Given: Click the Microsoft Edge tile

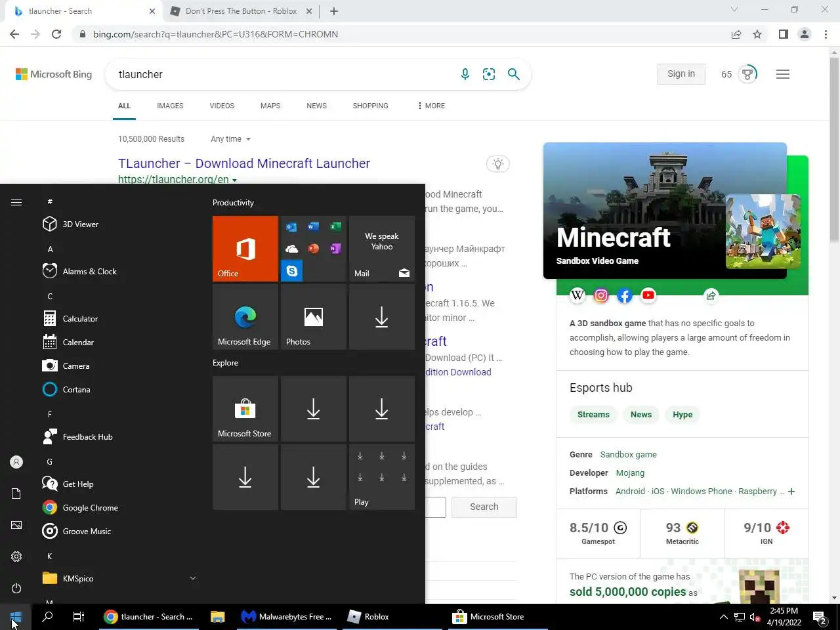Looking at the screenshot, I should tap(245, 317).
